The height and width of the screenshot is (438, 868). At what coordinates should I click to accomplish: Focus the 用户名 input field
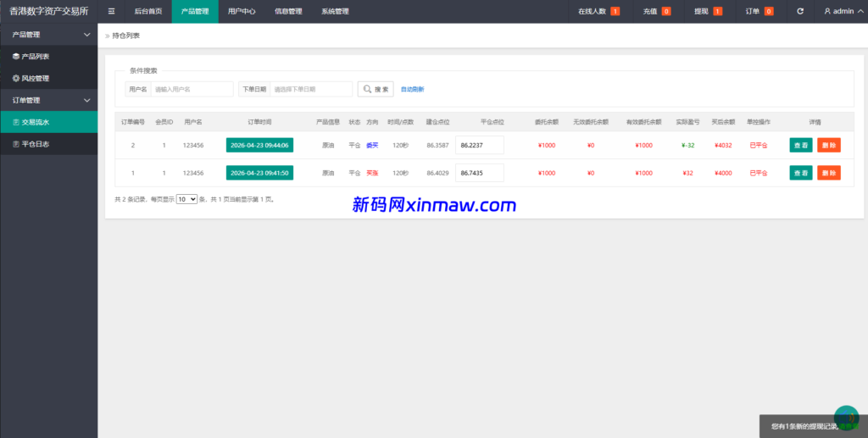tap(192, 89)
